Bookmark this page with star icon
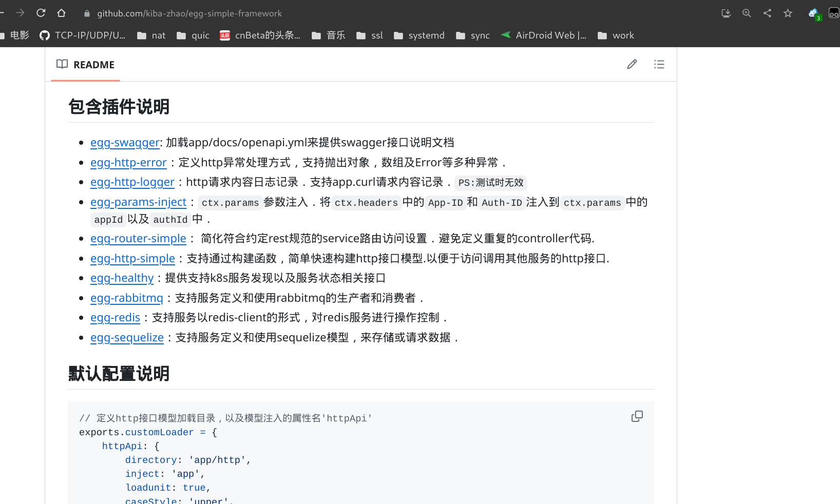This screenshot has height=504, width=840. [x=788, y=13]
